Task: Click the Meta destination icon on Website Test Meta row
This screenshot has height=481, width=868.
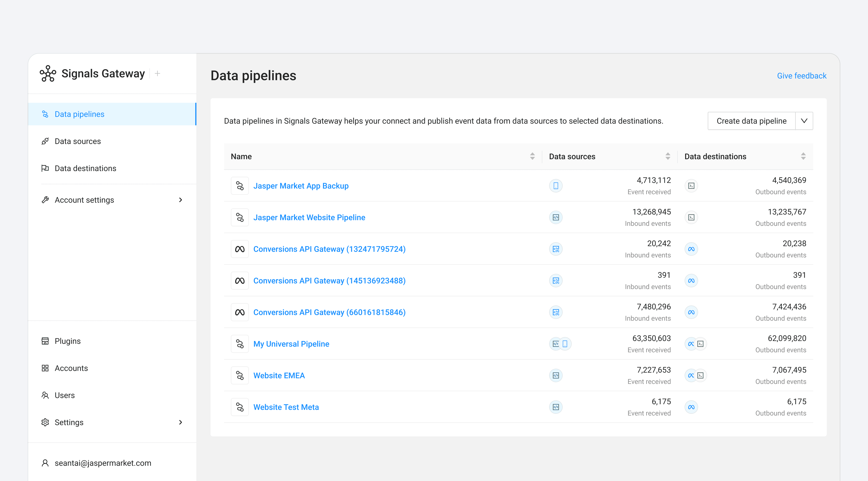Action: (691, 407)
